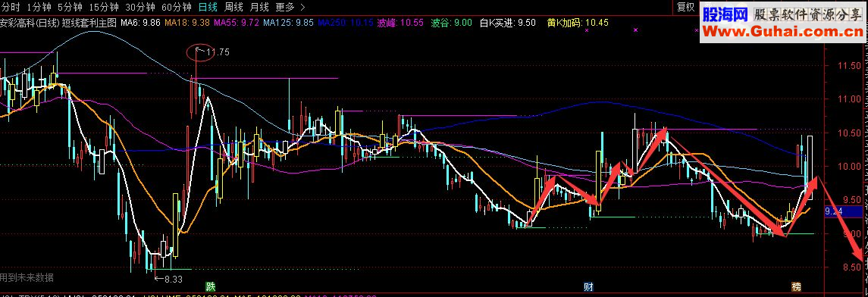Click the 短线套利主图 indicator name
This screenshot has width=868, height=297.
point(89,23)
